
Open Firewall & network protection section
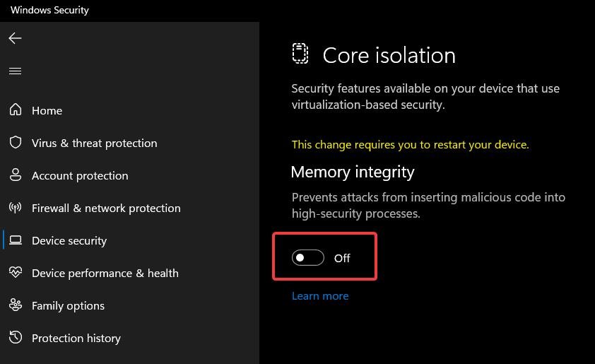106,208
